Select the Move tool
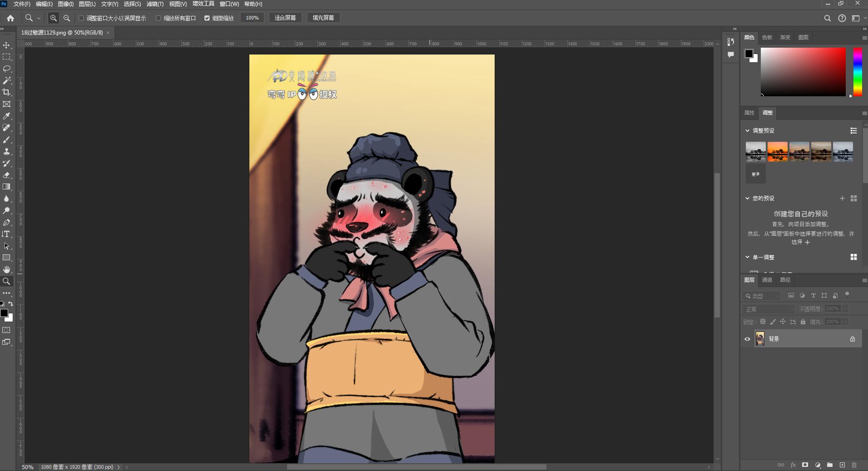The width and height of the screenshot is (868, 471). coord(6,45)
